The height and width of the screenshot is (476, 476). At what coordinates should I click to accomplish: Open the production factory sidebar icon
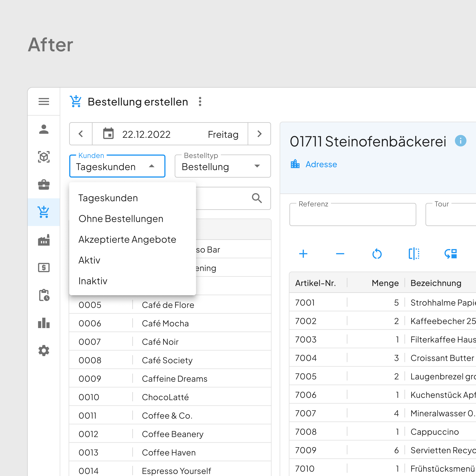(x=44, y=240)
